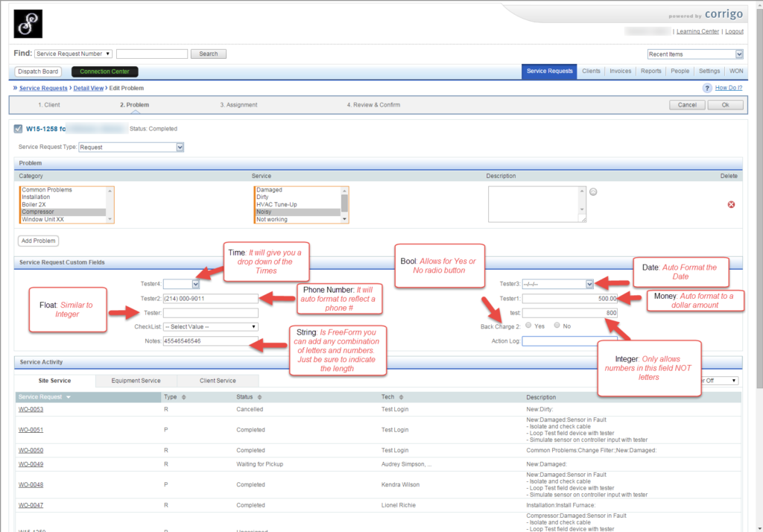Open the Dispatch Board

pyautogui.click(x=38, y=72)
